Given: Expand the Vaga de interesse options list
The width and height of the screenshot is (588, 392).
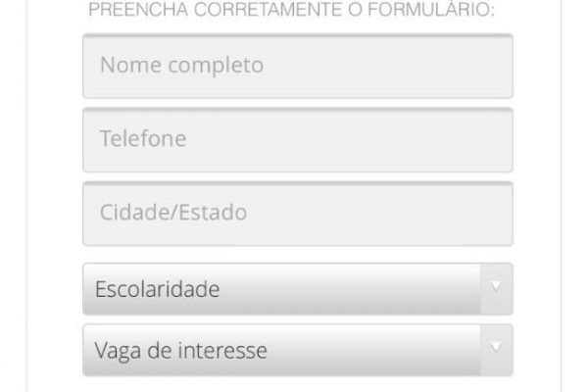Looking at the screenshot, I should (297, 350).
